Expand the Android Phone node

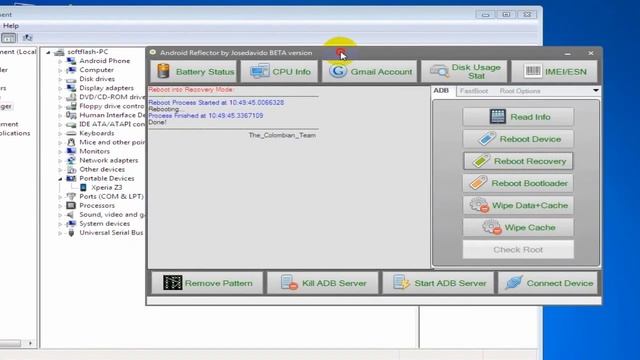point(60,61)
